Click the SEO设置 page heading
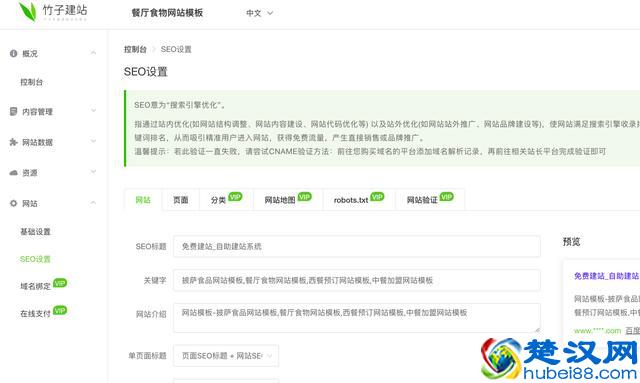This screenshot has width=640, height=383. point(146,72)
